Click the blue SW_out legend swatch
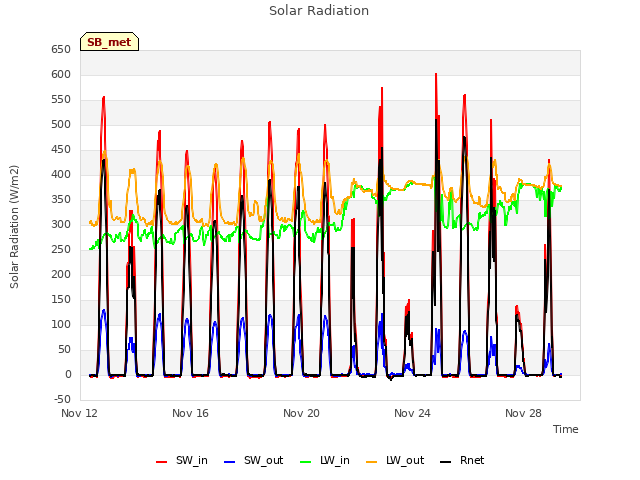640x480 pixels. click(230, 462)
